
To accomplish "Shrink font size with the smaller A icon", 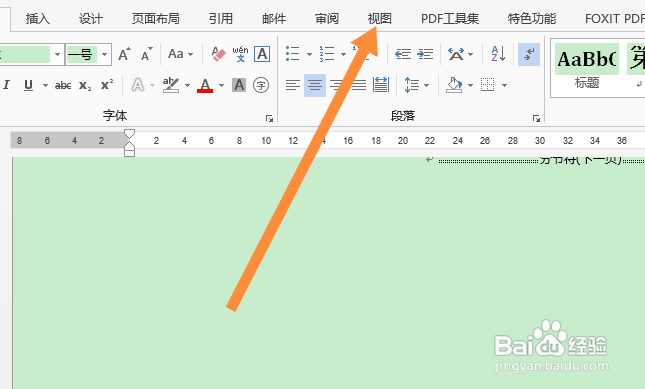I will (x=146, y=54).
